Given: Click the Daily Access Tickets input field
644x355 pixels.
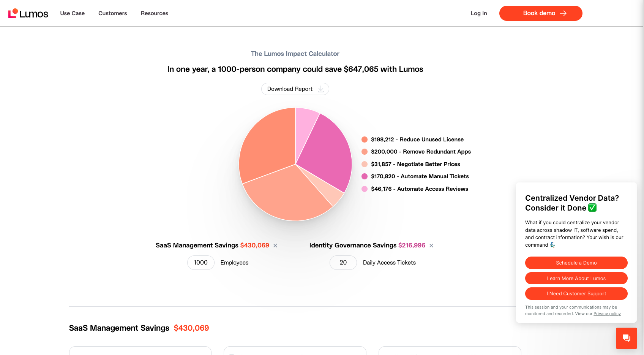Looking at the screenshot, I should (x=343, y=263).
